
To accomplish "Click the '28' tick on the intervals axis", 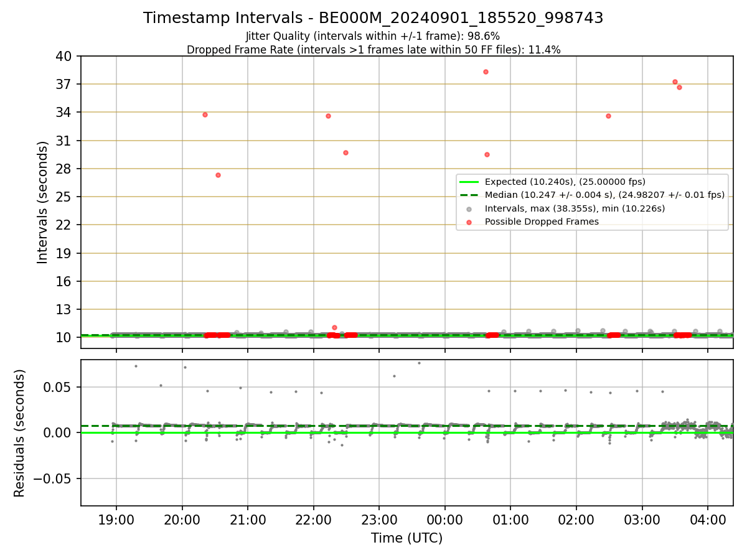I will coord(65,169).
